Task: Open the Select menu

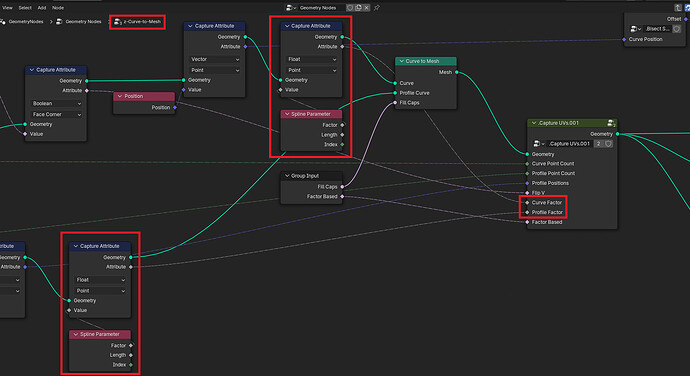Action: tap(25, 7)
